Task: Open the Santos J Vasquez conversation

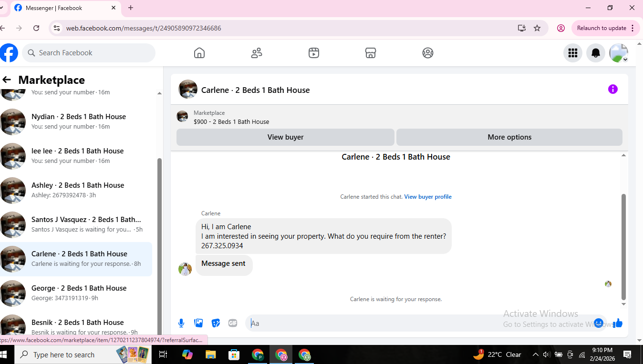Action: (x=76, y=224)
